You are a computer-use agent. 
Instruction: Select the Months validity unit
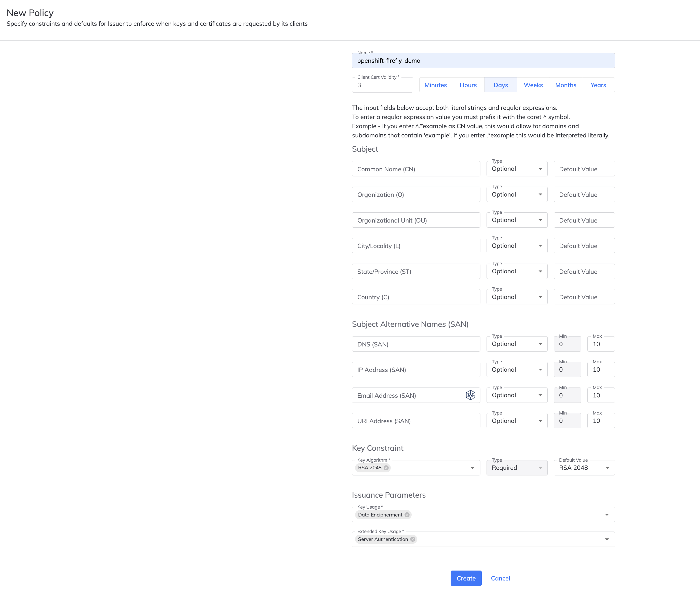566,85
